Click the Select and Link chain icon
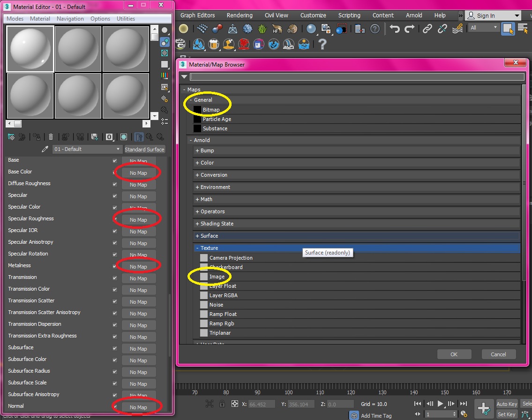This screenshot has width=532, height=420. [427, 29]
